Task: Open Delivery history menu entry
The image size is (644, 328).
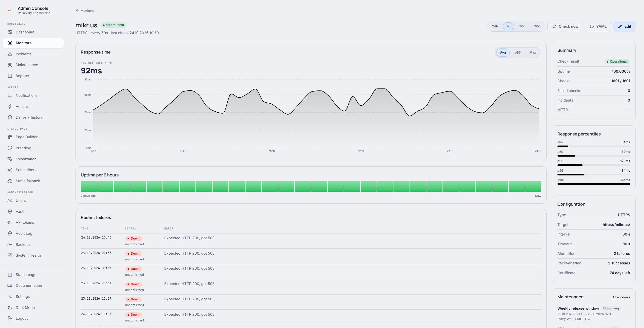Action: [x=33, y=117]
